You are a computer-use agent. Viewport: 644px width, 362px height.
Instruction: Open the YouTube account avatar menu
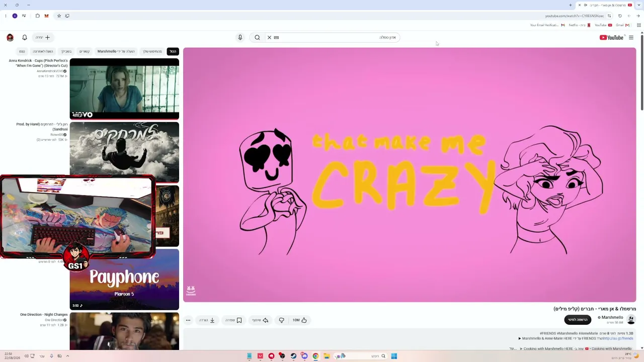click(x=10, y=38)
